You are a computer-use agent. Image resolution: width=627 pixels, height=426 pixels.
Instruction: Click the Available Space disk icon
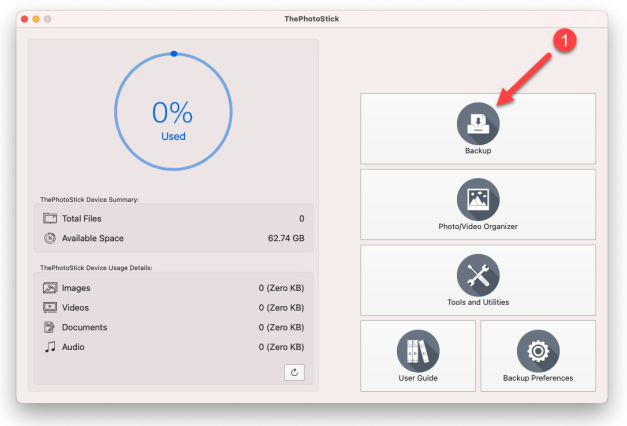click(x=50, y=238)
